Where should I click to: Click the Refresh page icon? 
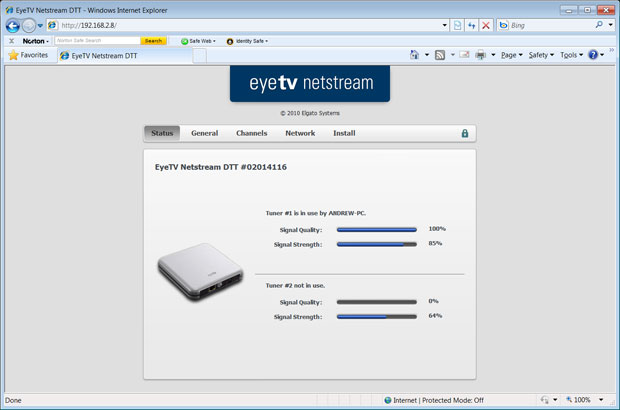[472, 25]
